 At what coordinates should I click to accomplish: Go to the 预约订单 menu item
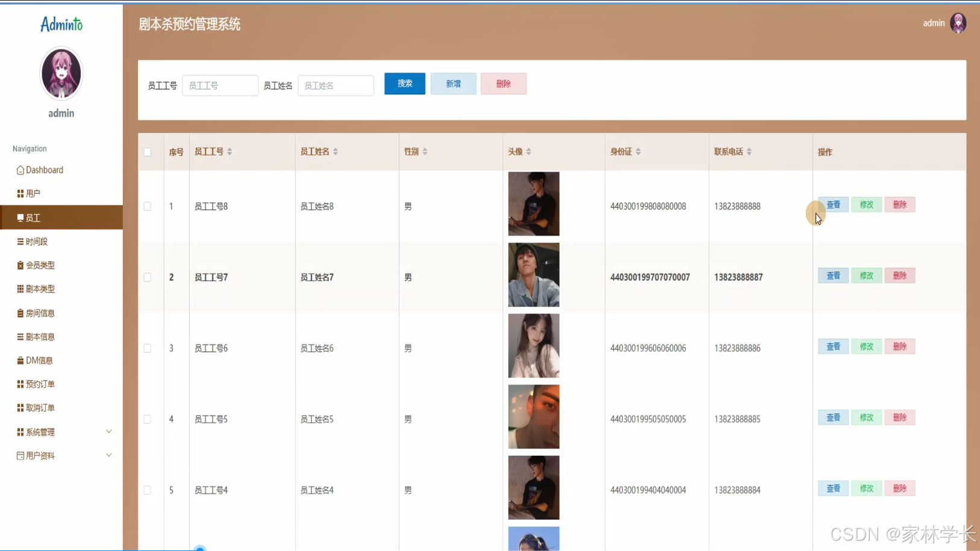(61, 384)
